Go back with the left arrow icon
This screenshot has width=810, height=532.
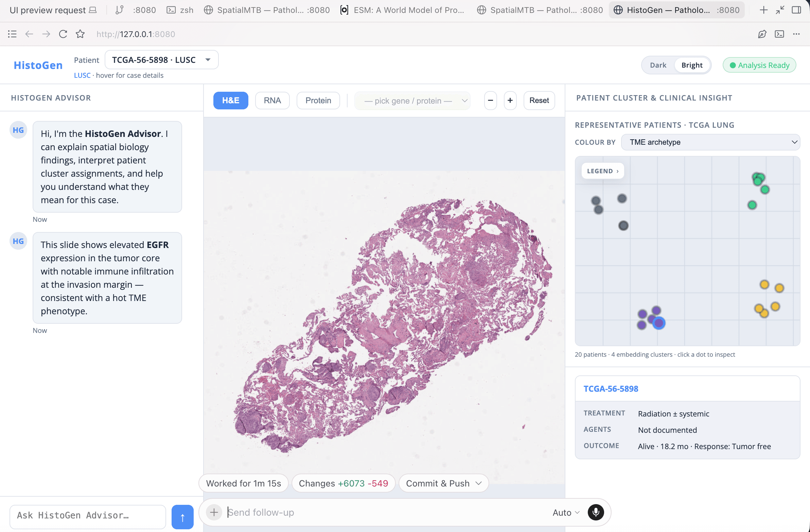(x=29, y=34)
